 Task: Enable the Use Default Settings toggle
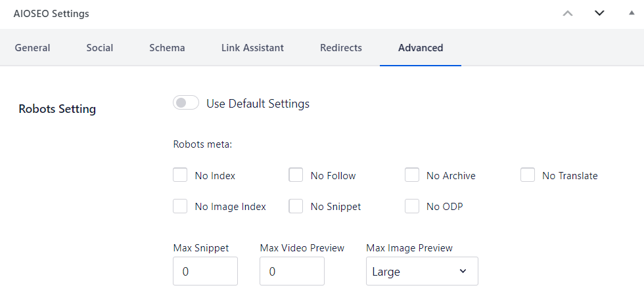[186, 103]
